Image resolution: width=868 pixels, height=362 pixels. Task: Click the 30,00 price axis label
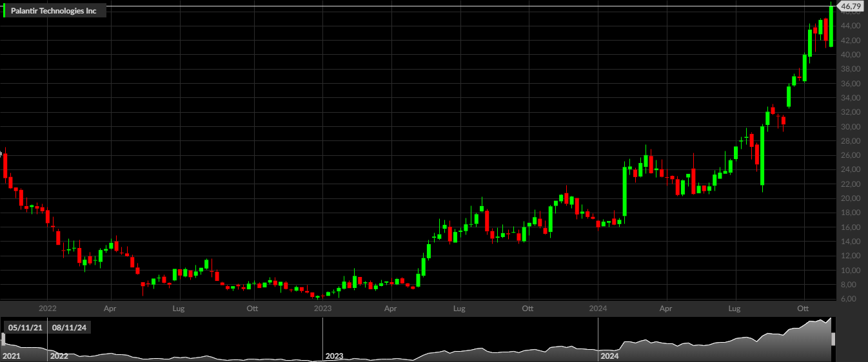pyautogui.click(x=851, y=126)
